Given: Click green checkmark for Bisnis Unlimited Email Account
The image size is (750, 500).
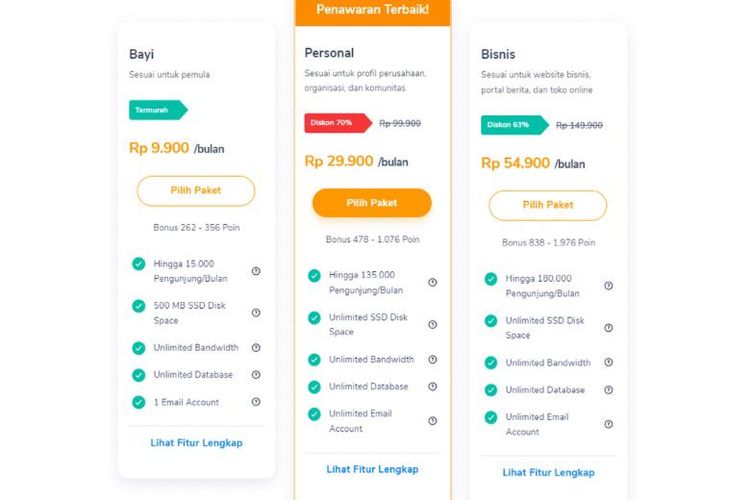Looking at the screenshot, I should click(x=490, y=417).
